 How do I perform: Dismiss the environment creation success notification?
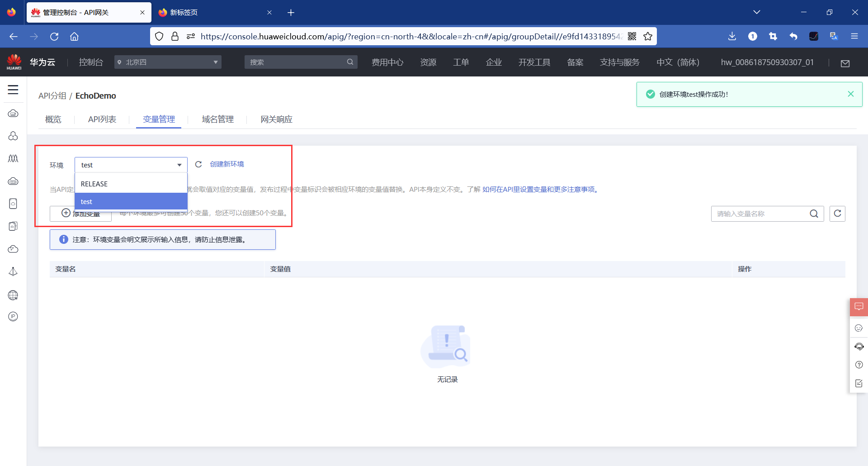[x=851, y=94]
